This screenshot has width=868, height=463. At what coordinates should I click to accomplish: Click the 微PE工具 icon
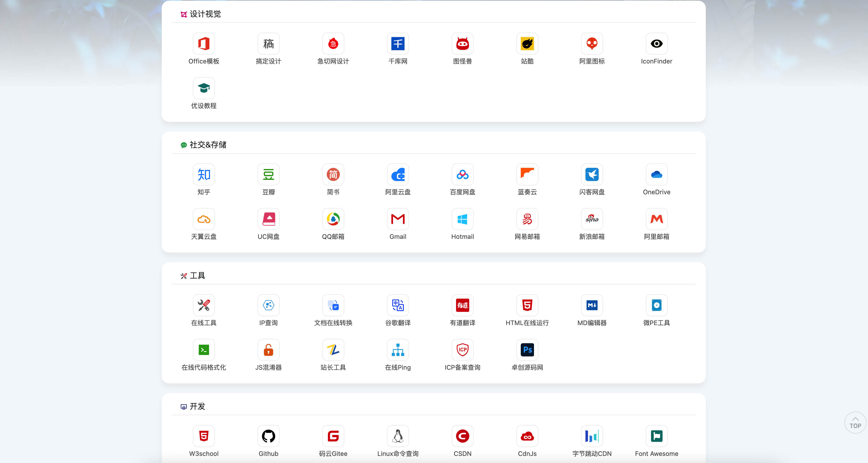coord(656,305)
